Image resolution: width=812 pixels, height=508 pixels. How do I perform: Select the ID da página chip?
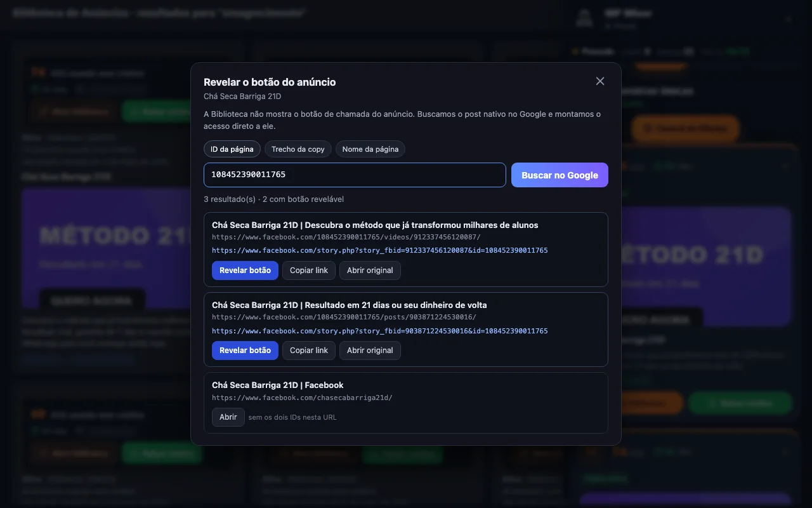click(232, 149)
